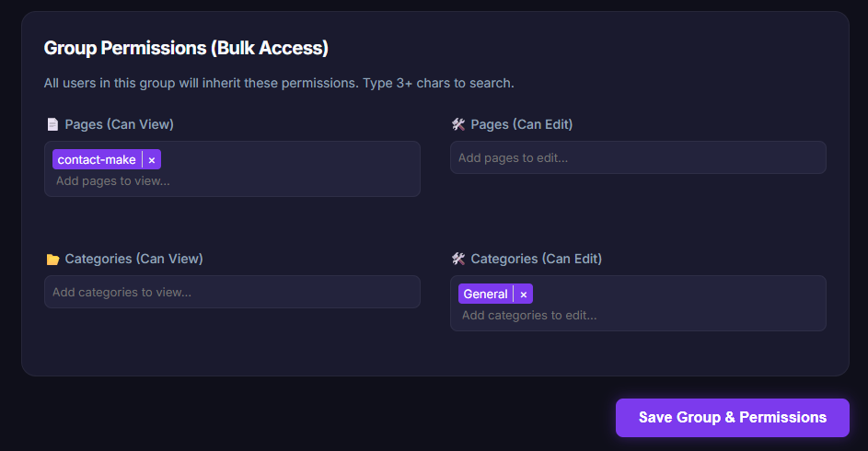Click the Pages (Can View) label
This screenshot has height=451, width=868.
pyautogui.click(x=119, y=124)
